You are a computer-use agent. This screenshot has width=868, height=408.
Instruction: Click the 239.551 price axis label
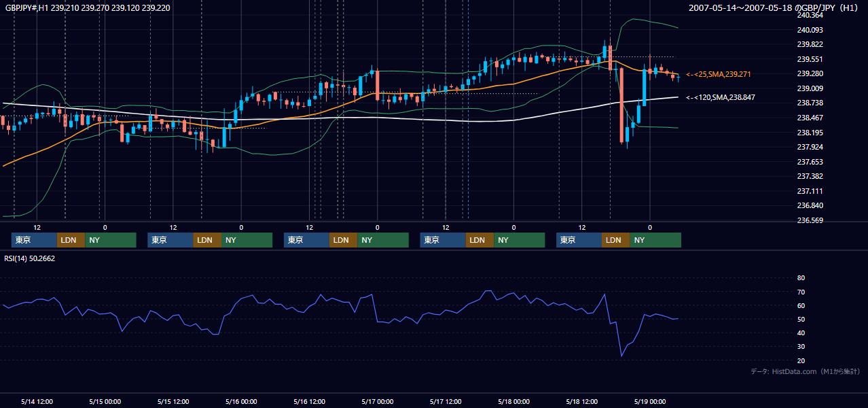tap(810, 59)
